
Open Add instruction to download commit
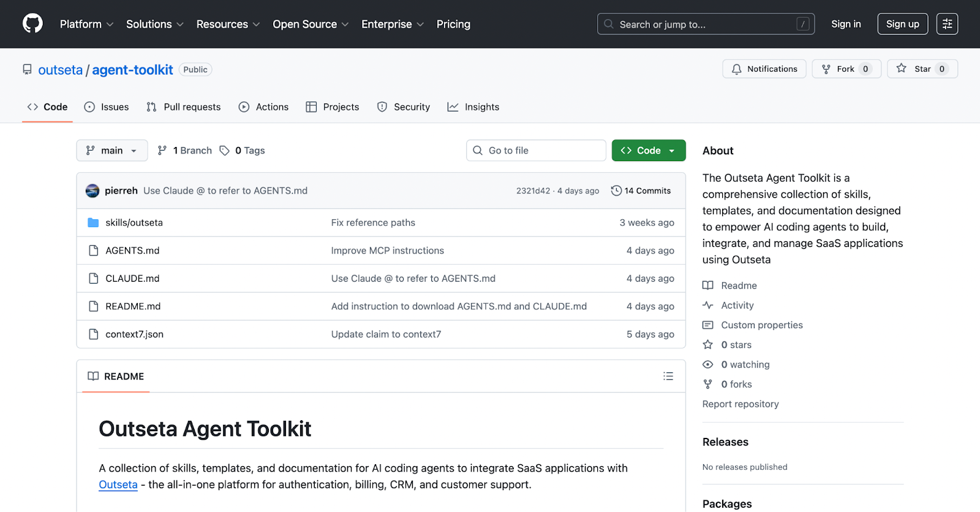coord(459,306)
